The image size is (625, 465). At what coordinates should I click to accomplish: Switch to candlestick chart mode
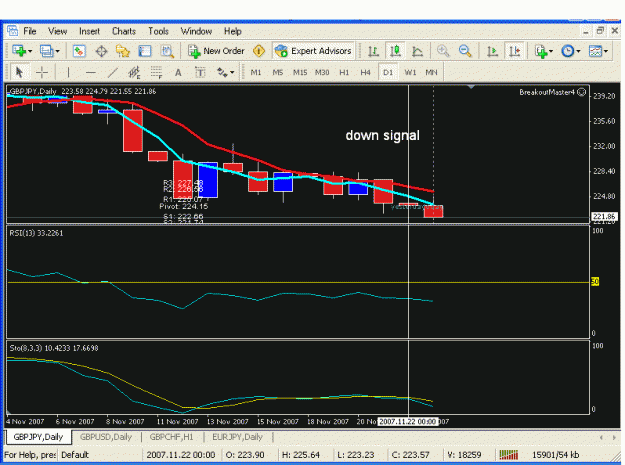tap(395, 51)
